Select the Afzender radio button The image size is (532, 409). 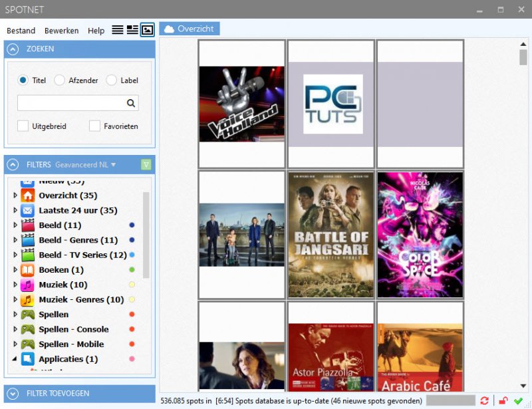coord(60,80)
